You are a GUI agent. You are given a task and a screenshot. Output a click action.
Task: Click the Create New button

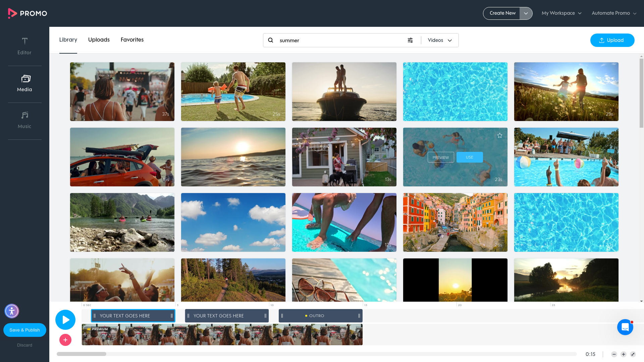[x=502, y=13]
